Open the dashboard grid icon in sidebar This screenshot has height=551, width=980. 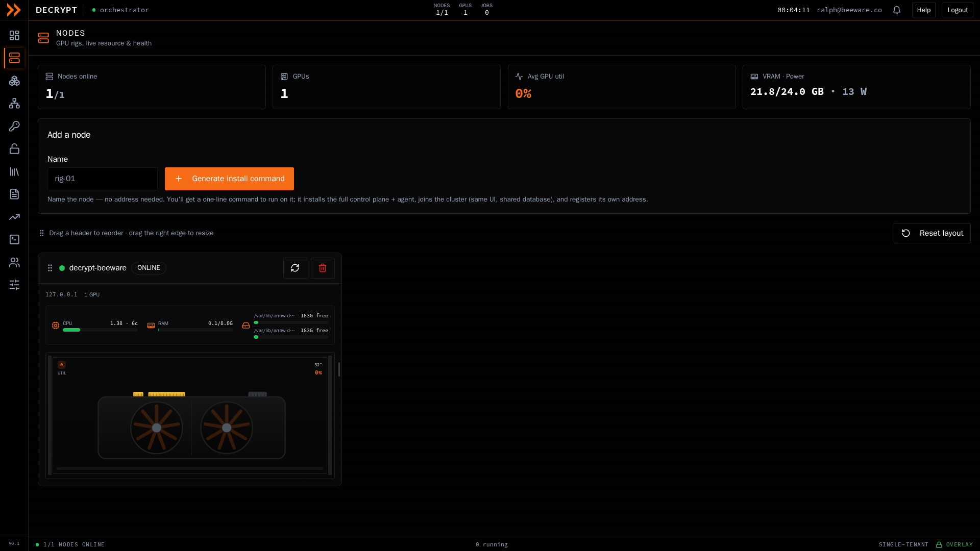pyautogui.click(x=14, y=35)
